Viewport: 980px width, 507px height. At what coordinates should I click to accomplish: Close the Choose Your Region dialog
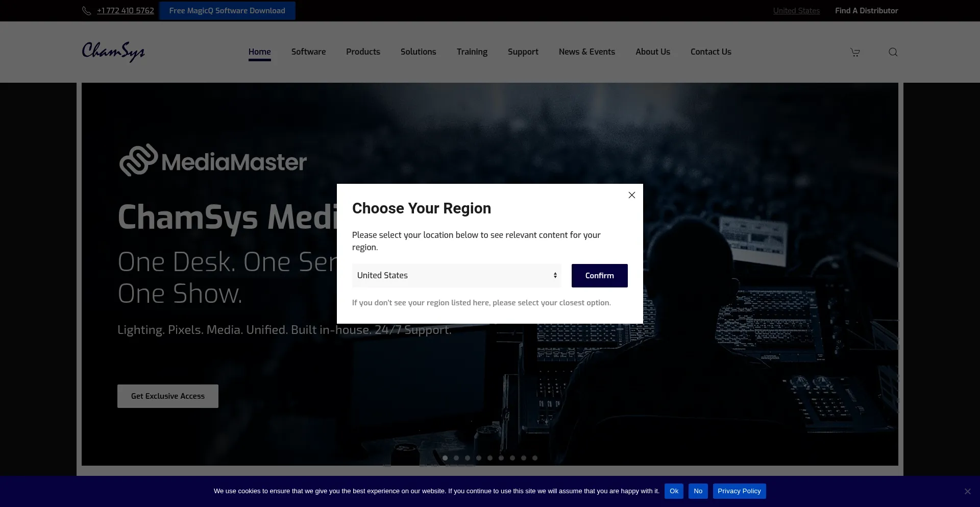(632, 195)
